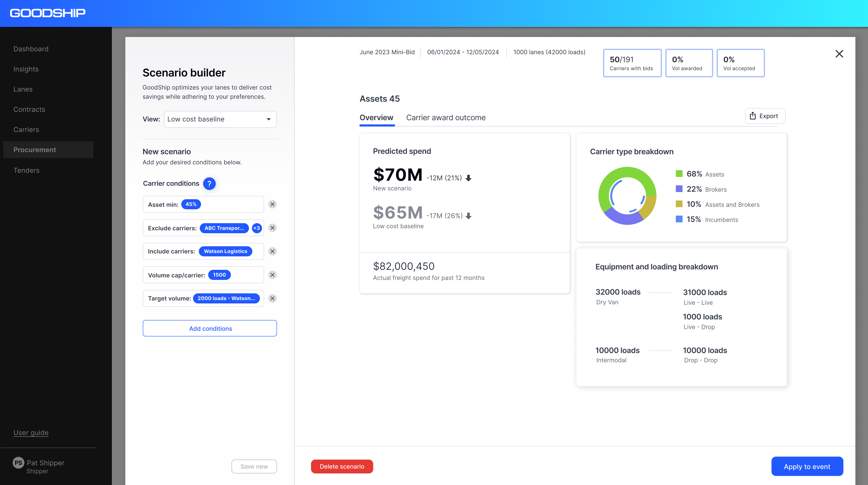This screenshot has height=485, width=868.
Task: Go to Insights in the sidebar
Action: click(26, 69)
